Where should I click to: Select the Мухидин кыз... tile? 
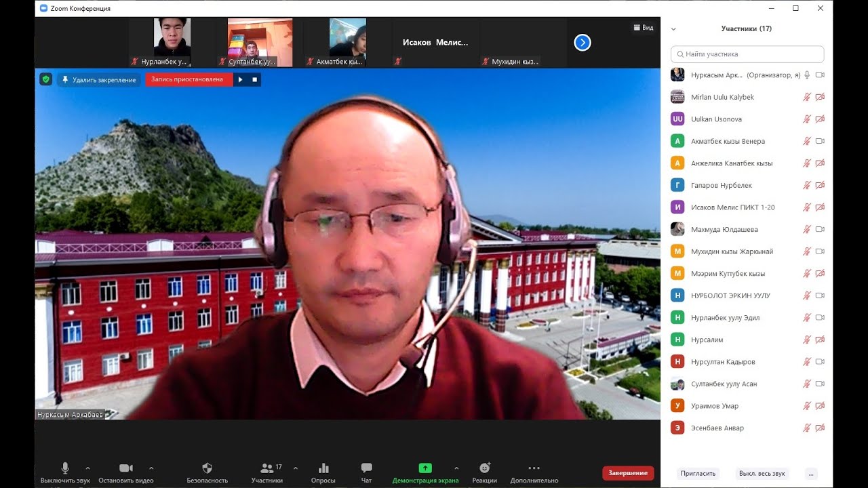click(523, 43)
